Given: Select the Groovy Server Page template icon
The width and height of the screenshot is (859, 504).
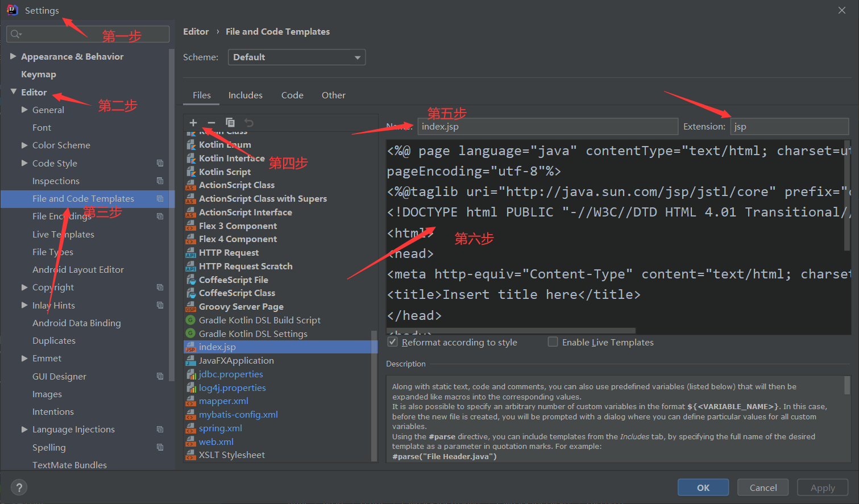Looking at the screenshot, I should [x=191, y=306].
